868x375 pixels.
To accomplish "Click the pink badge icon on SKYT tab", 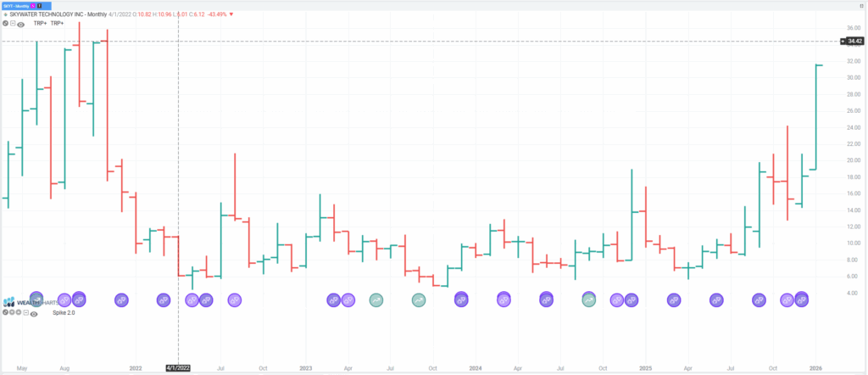I will pyautogui.click(x=36, y=5).
